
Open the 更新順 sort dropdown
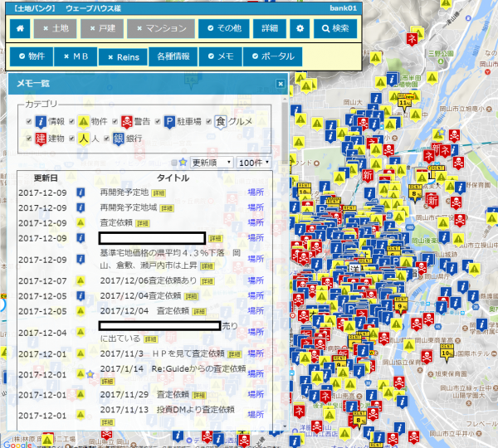tap(212, 163)
